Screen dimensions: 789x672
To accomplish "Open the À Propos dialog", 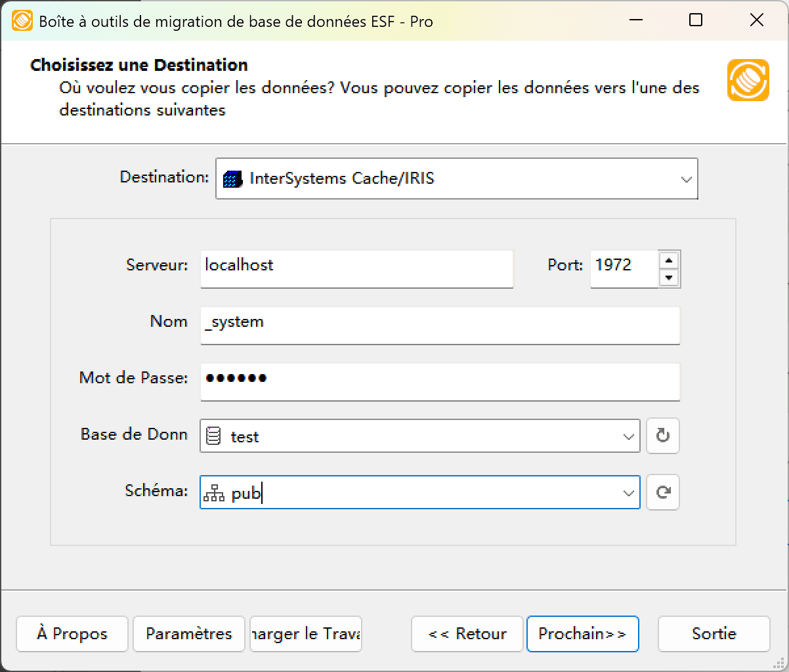I will pos(72,634).
